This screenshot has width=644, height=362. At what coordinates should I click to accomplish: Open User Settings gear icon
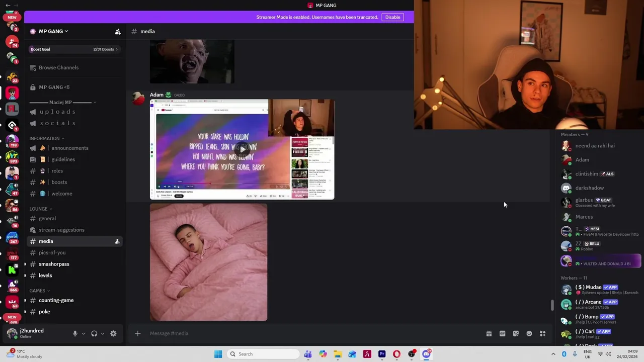click(113, 333)
